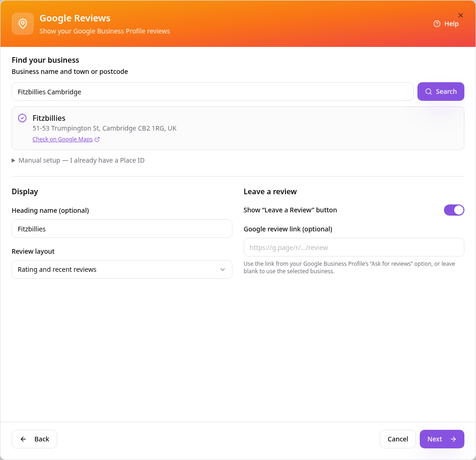Click Cancel at the bottom

[x=398, y=439]
